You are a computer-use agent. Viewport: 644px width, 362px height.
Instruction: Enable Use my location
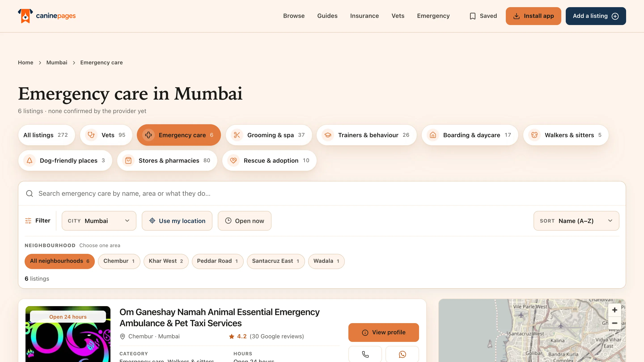click(x=177, y=221)
